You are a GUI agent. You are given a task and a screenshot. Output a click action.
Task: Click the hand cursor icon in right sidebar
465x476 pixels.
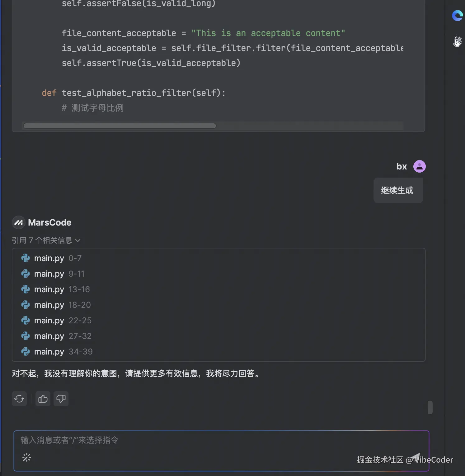click(457, 41)
